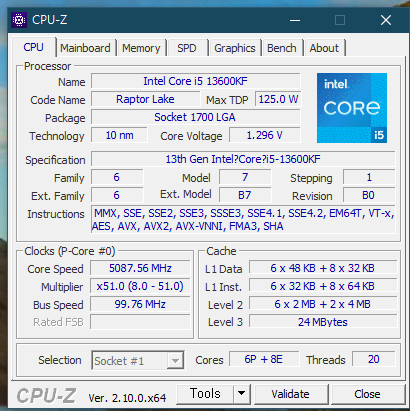Minimize the CPU-Z window

pos(295,20)
